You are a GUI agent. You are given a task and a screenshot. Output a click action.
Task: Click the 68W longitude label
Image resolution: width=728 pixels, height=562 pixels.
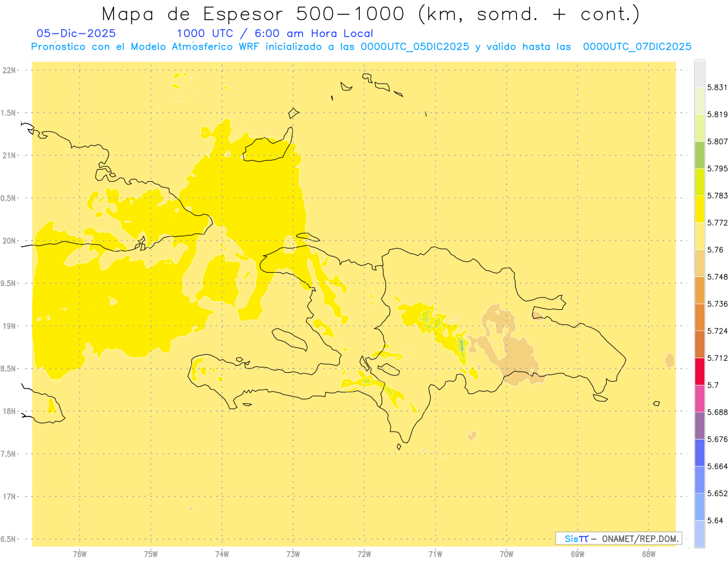[x=649, y=554]
